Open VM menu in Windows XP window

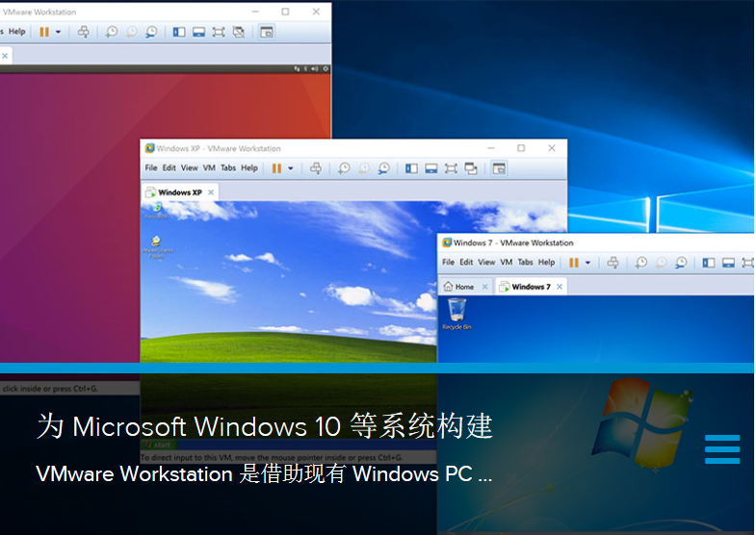[209, 168]
